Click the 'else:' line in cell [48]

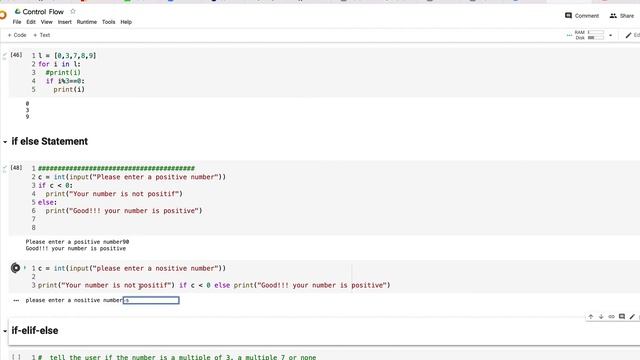tap(47, 202)
